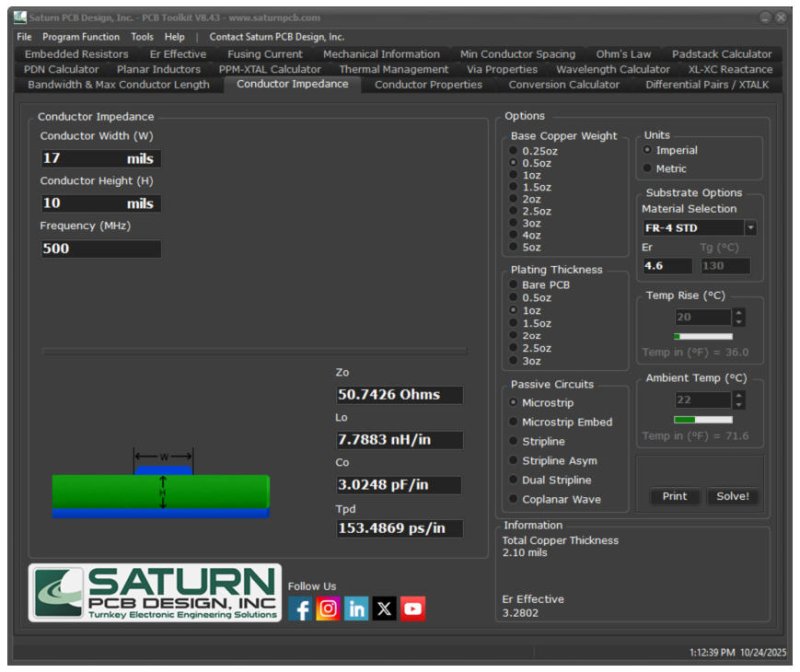Image resolution: width=800 pixels, height=672 pixels.
Task: Click the Saturn PCB Design logo
Action: point(155,593)
